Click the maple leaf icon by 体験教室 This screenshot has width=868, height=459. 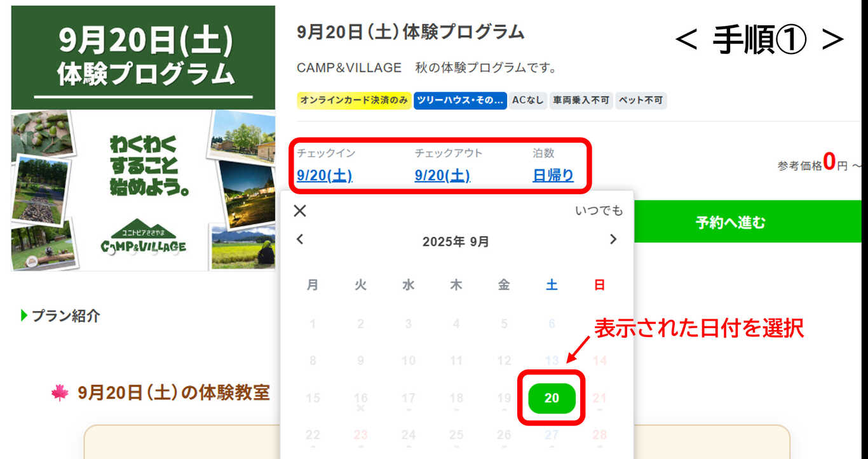point(59,393)
